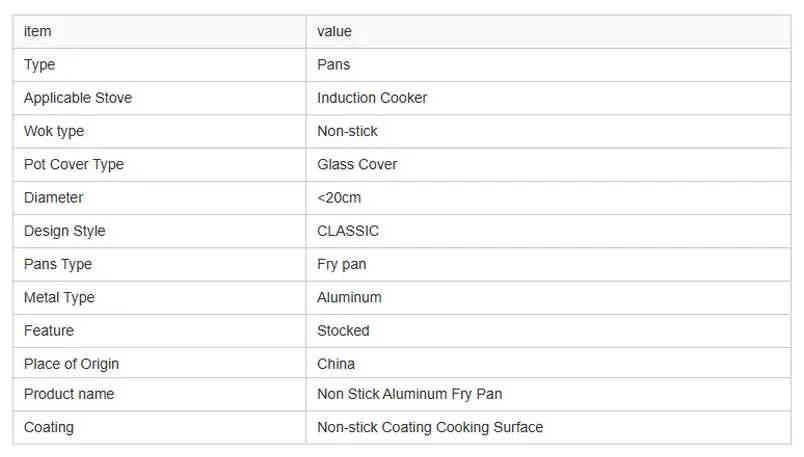Click the 'CLASSIC' value text
The height and width of the screenshot is (457, 804).
click(x=348, y=231)
